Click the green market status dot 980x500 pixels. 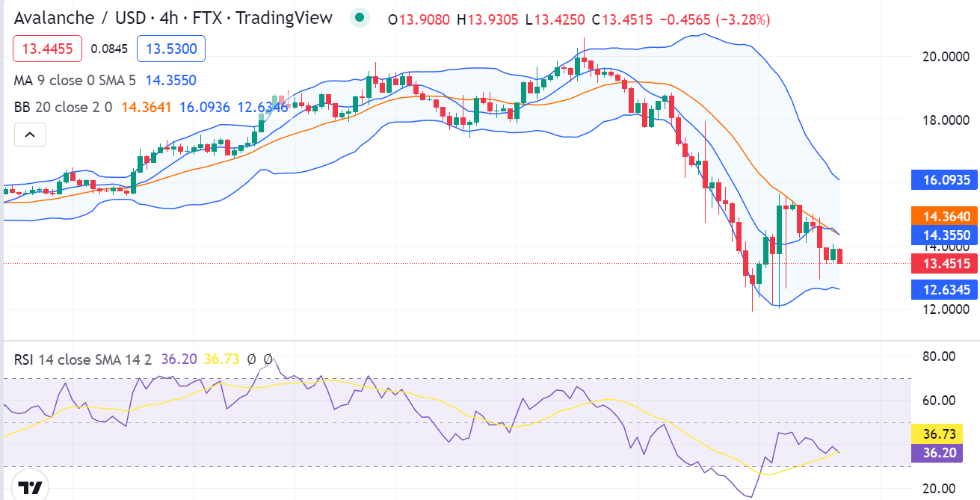[x=360, y=18]
